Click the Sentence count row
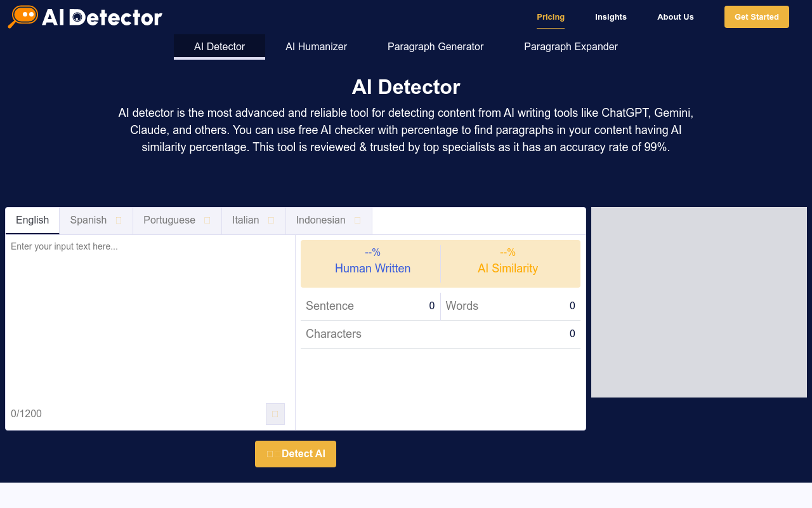Viewport: 812px width, 508px height. coord(370,306)
